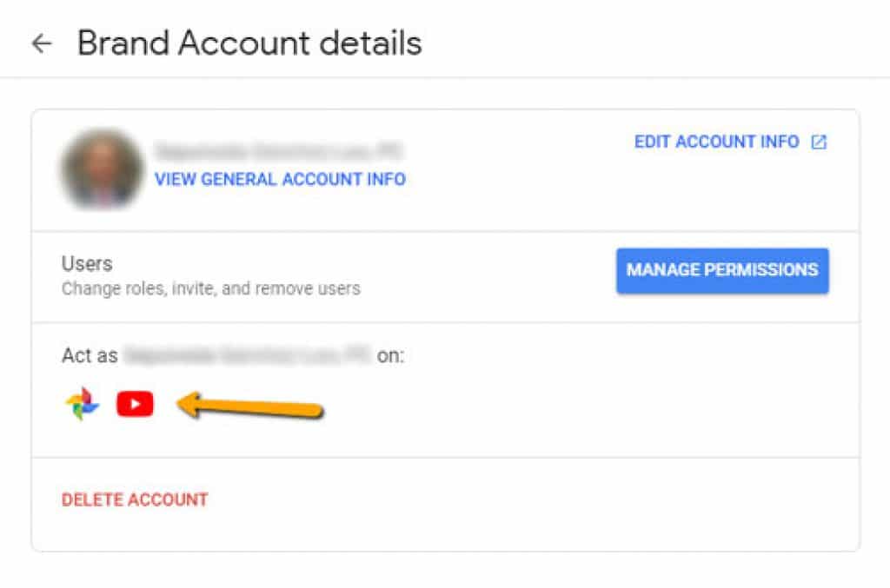Click blurred name in the Act as line
This screenshot has width=890, height=588.
pos(248,355)
